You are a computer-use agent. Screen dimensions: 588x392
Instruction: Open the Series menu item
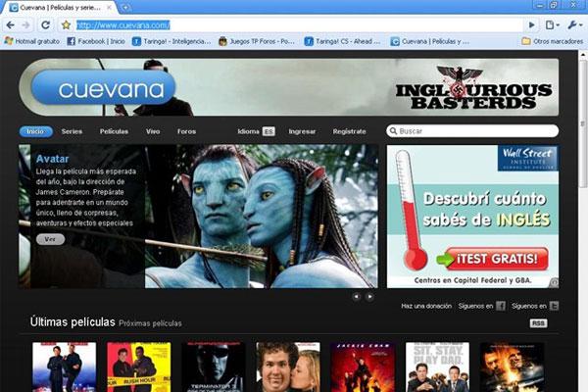[72, 131]
